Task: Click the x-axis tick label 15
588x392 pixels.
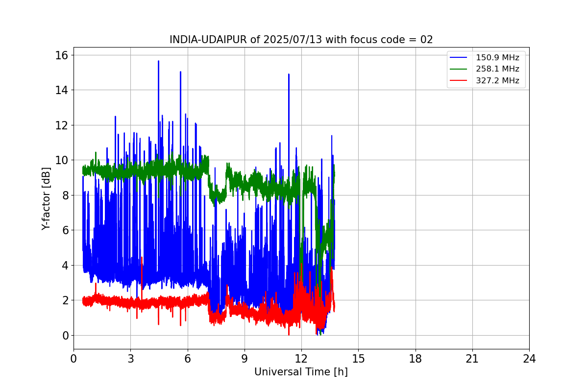Action: (x=358, y=359)
